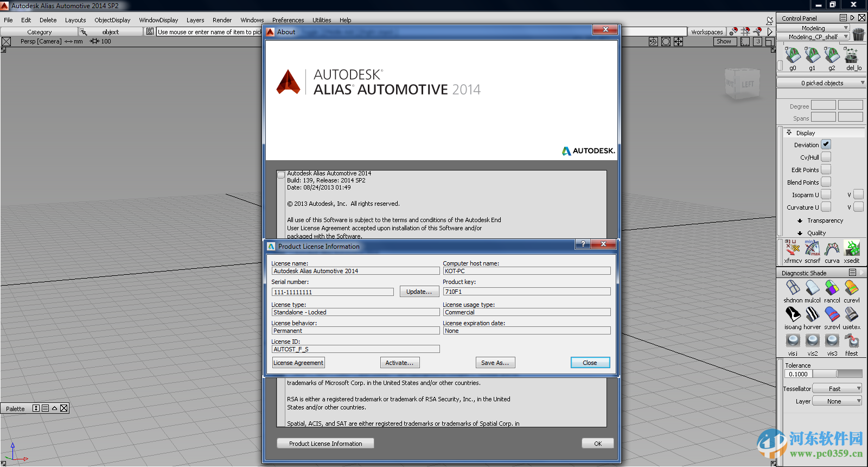Select the scnsrf surface continuity tool
The width and height of the screenshot is (868, 467).
(812, 249)
